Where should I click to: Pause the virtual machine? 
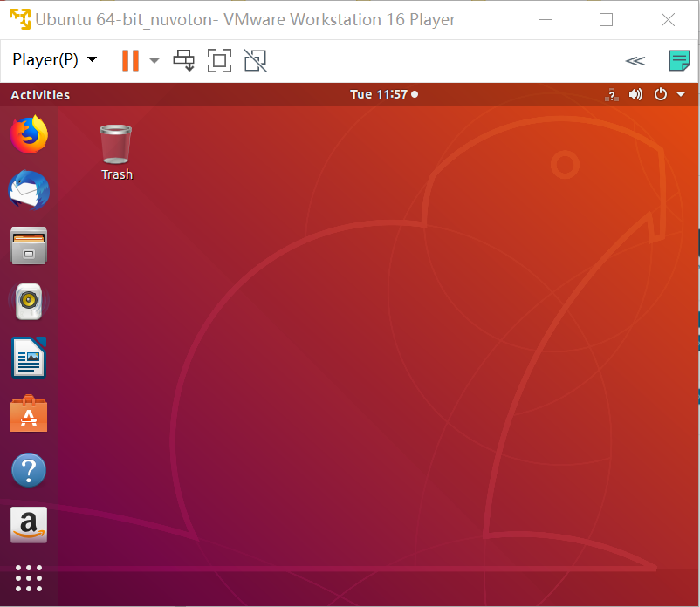coord(130,60)
